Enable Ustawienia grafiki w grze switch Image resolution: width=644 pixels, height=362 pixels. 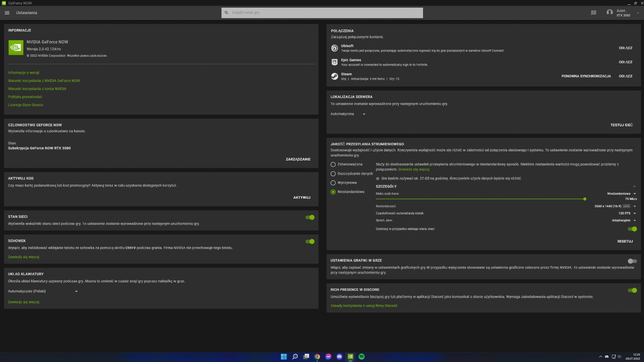(x=632, y=261)
